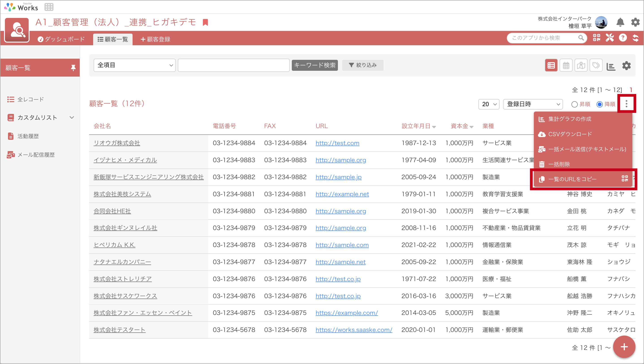The width and height of the screenshot is (644, 364).
Task: Click the floating plus add button
Action: 624,347
